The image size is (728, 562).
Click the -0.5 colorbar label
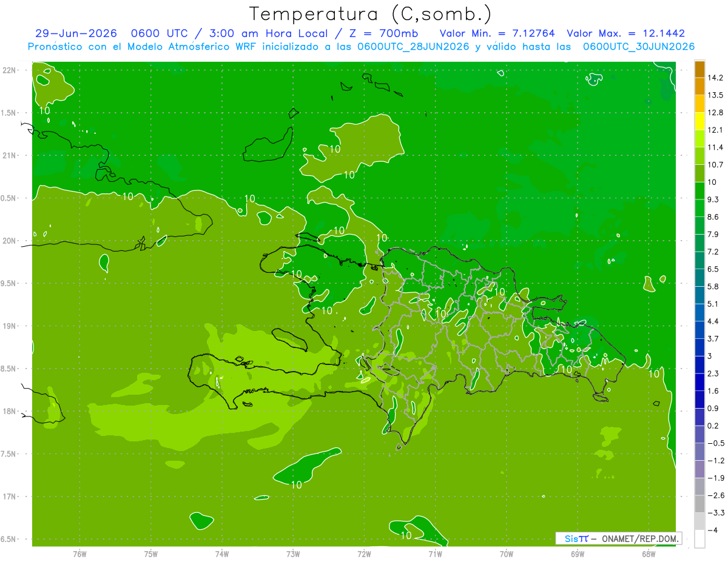(715, 443)
